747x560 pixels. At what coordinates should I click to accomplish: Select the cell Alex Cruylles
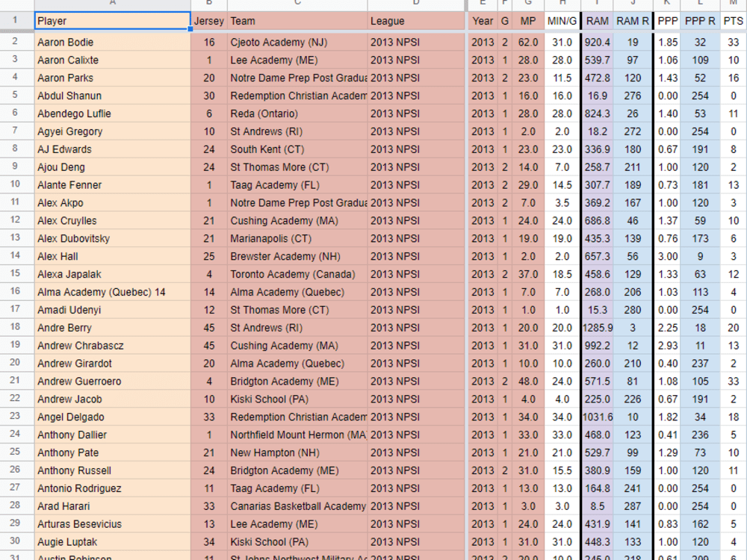[x=113, y=220]
